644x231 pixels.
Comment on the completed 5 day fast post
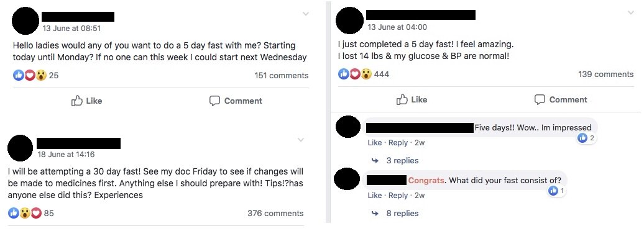tap(561, 100)
